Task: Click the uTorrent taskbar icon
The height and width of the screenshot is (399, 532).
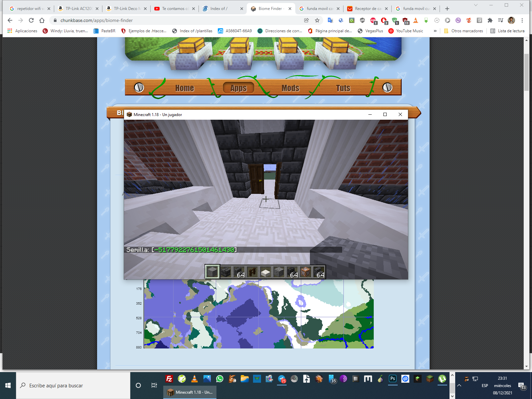Action: (x=442, y=379)
